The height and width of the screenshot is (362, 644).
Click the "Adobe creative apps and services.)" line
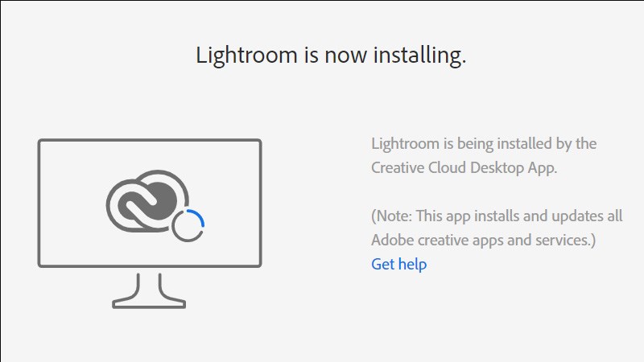pyautogui.click(x=483, y=241)
